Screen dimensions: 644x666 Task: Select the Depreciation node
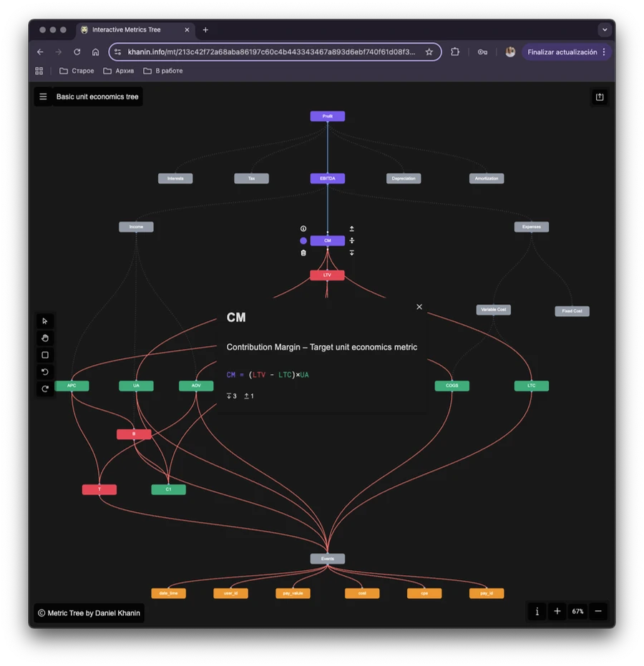404,178
